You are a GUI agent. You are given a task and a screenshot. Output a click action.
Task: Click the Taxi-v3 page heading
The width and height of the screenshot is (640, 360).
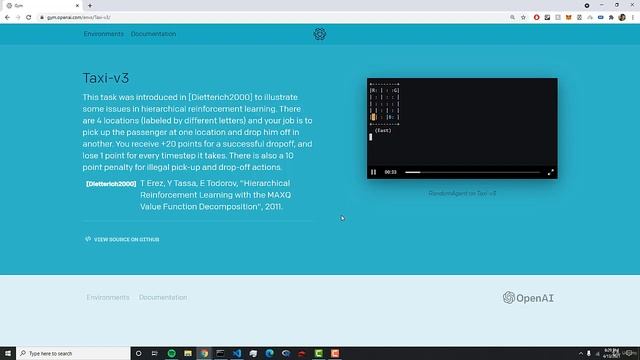pyautogui.click(x=106, y=78)
